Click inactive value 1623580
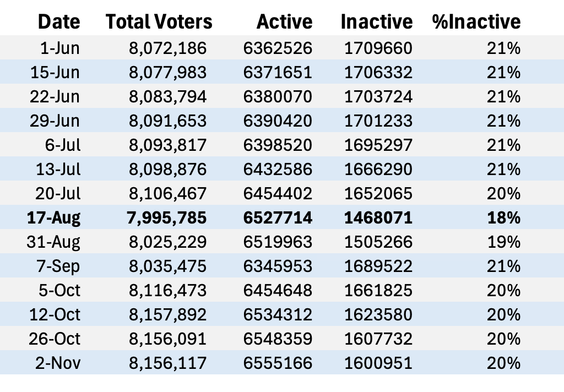 [378, 315]
